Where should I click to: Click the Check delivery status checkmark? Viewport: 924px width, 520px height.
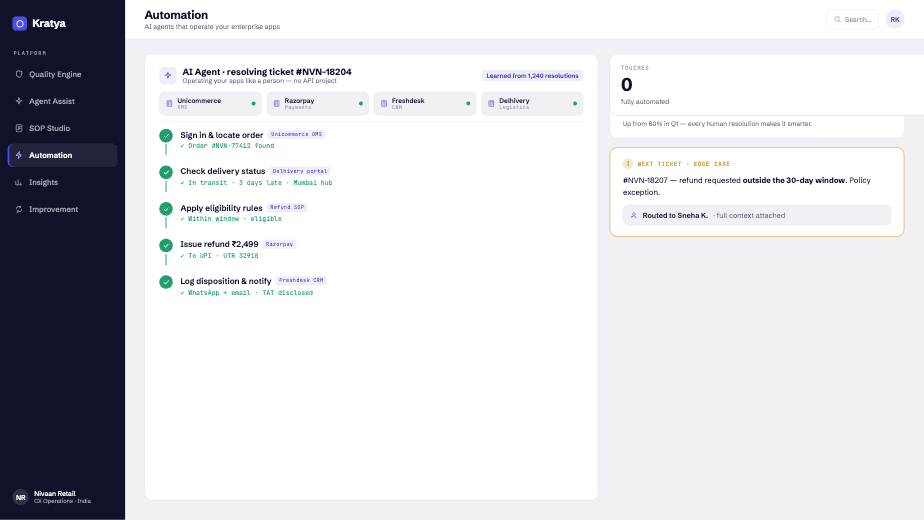[166, 172]
